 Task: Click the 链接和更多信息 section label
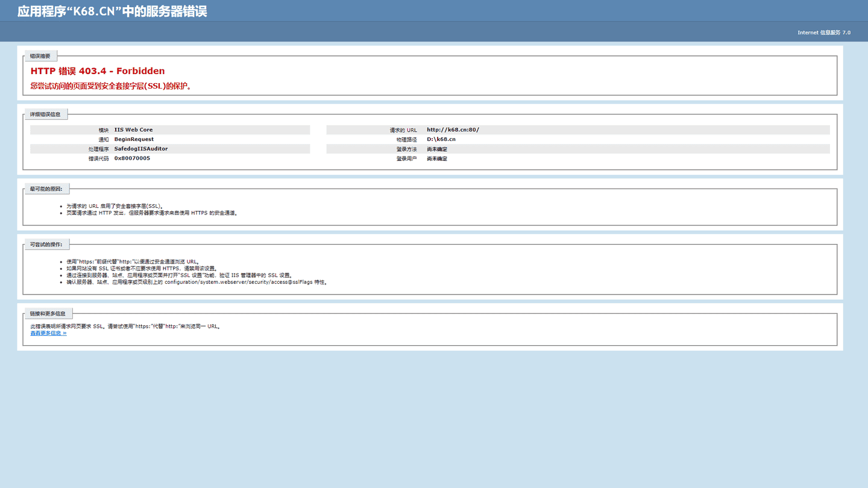[x=48, y=313]
